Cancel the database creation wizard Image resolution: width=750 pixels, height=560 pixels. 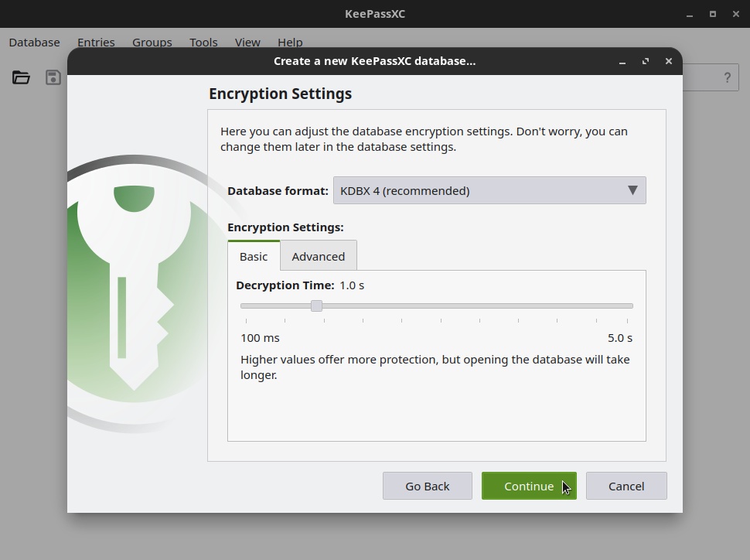point(626,486)
